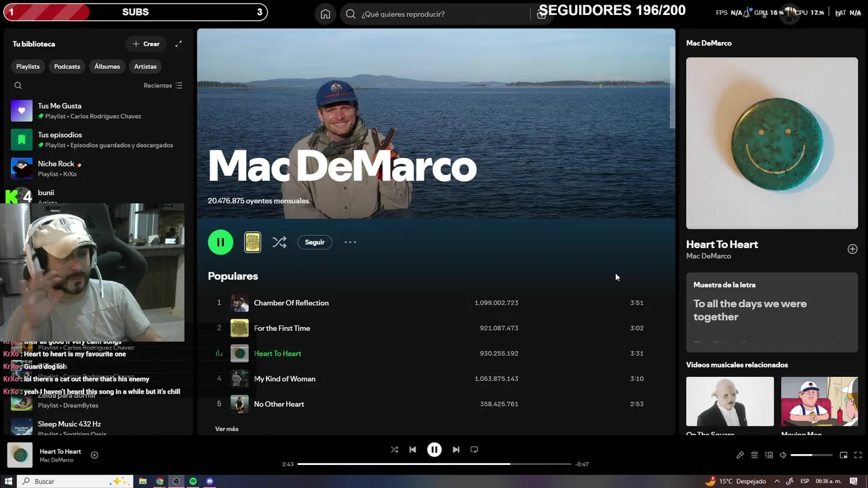Click the Mac DeMarco artist name in bottom bar
The width and height of the screenshot is (868, 488).
pyautogui.click(x=56, y=460)
